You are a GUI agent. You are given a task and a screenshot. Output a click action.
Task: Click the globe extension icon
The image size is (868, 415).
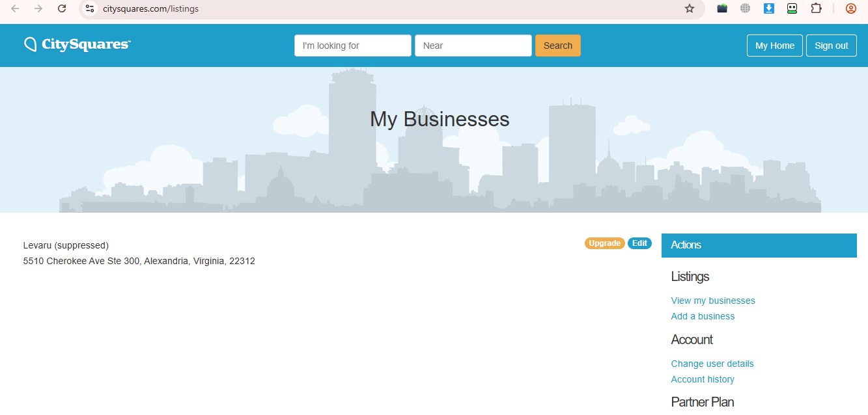coord(746,8)
